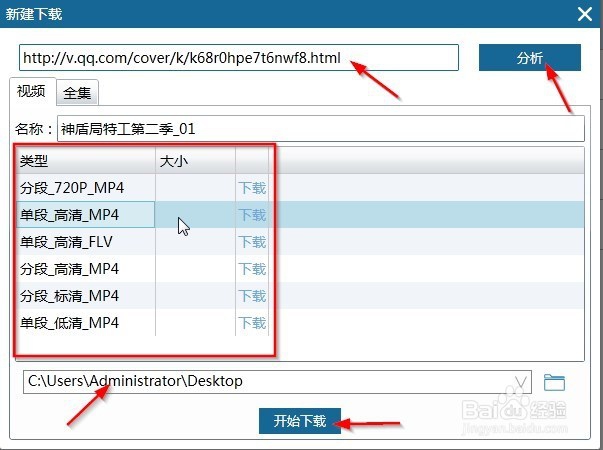
Task: Close the 新建下载 dialog
Action: [x=585, y=15]
